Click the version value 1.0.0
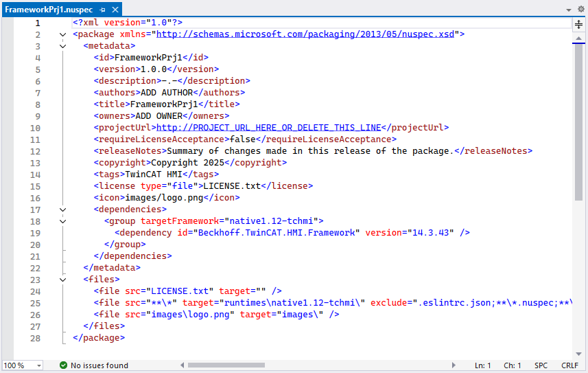 pos(154,69)
